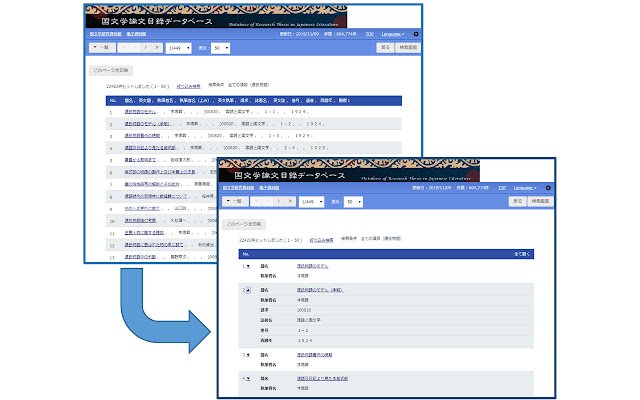Viewport: 640px width, 400px height.
Task: Go to previous page in front window pager
Action: pos(268,201)
